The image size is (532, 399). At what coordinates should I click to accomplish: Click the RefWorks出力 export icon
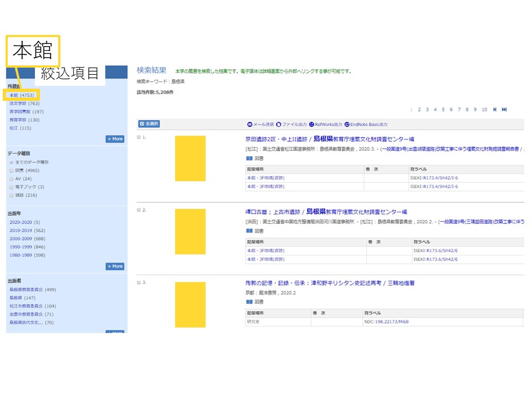(x=311, y=125)
